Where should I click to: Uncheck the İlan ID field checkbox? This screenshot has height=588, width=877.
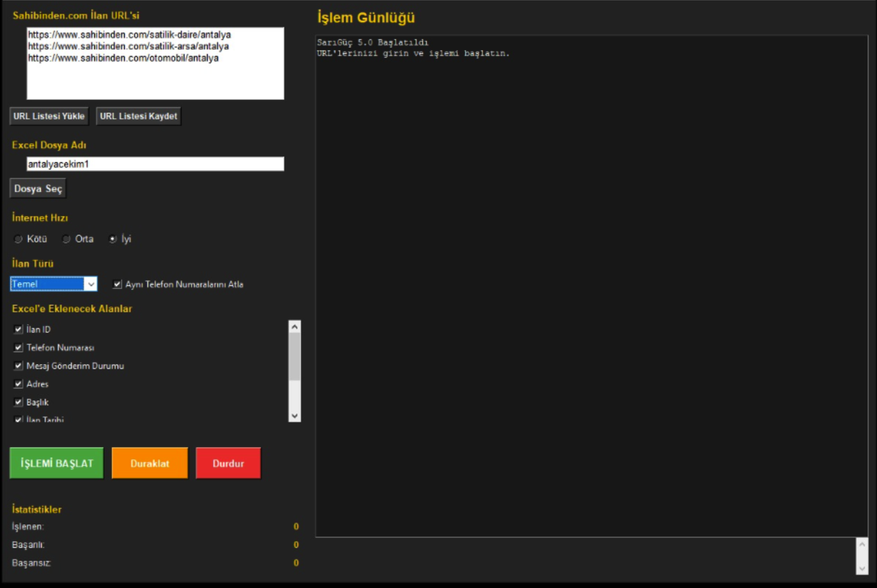pyautogui.click(x=18, y=329)
